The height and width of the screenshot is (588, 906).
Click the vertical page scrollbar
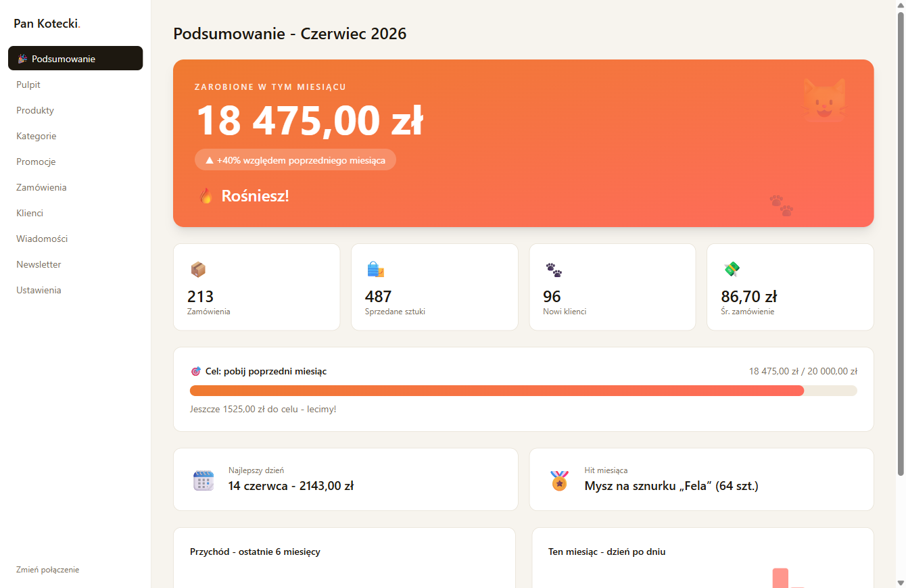(901, 243)
